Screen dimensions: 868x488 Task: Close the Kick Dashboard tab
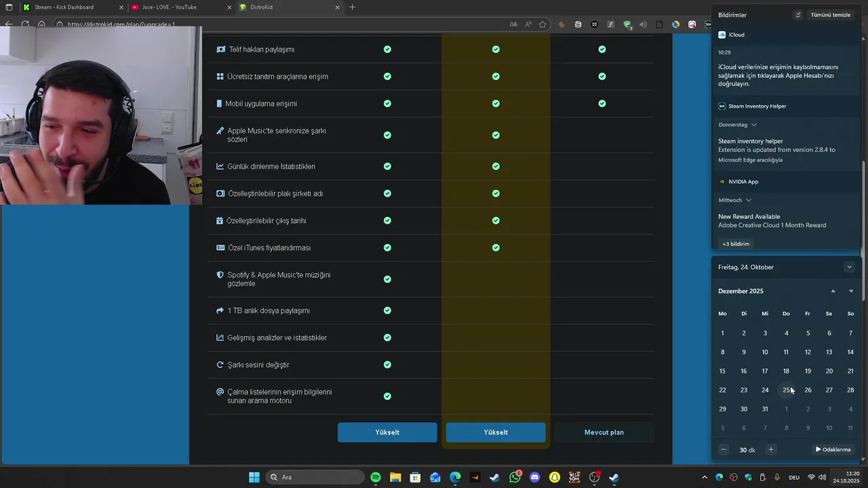click(121, 7)
